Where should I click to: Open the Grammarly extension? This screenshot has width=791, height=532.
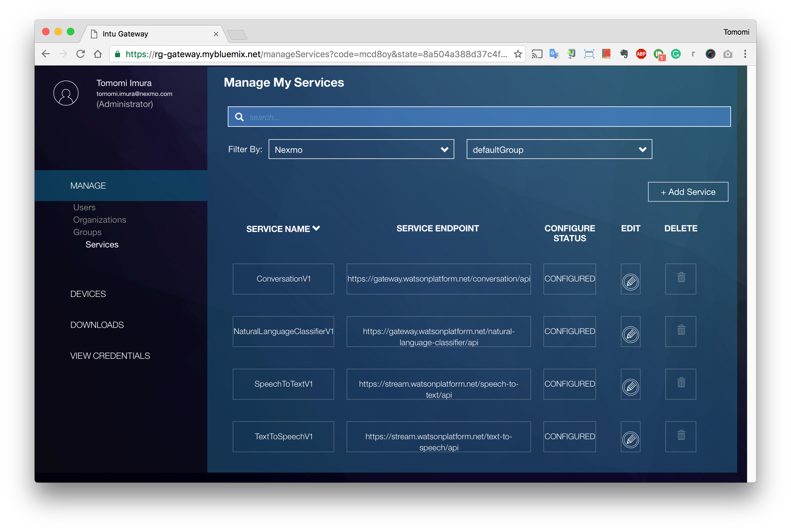pos(676,54)
